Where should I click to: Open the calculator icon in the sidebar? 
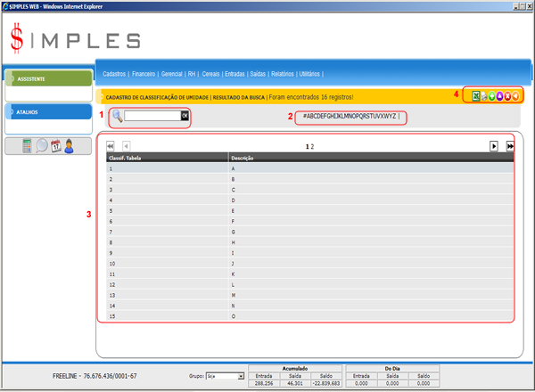pyautogui.click(x=27, y=146)
